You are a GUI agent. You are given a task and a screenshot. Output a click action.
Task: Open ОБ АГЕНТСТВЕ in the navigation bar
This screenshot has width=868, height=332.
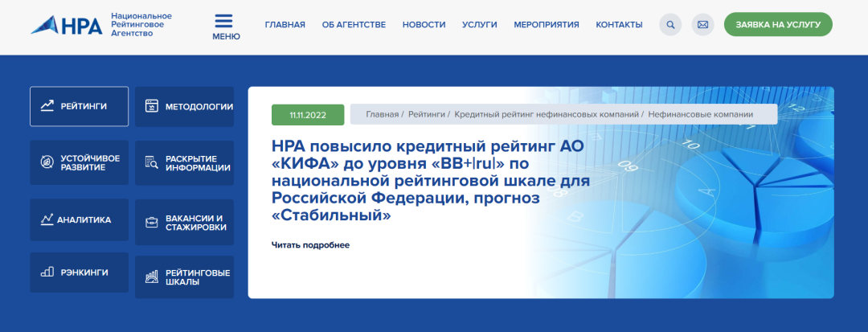click(x=354, y=25)
